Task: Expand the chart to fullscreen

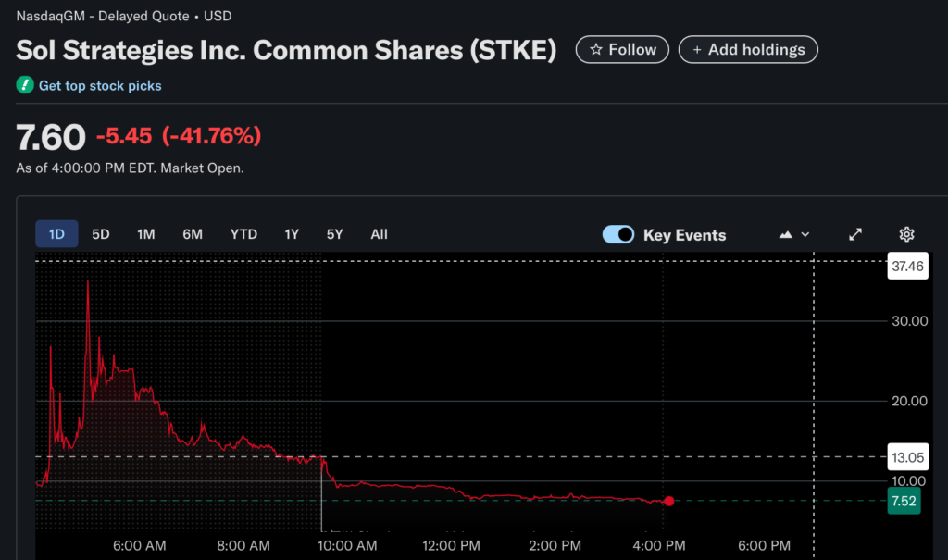Action: (854, 234)
